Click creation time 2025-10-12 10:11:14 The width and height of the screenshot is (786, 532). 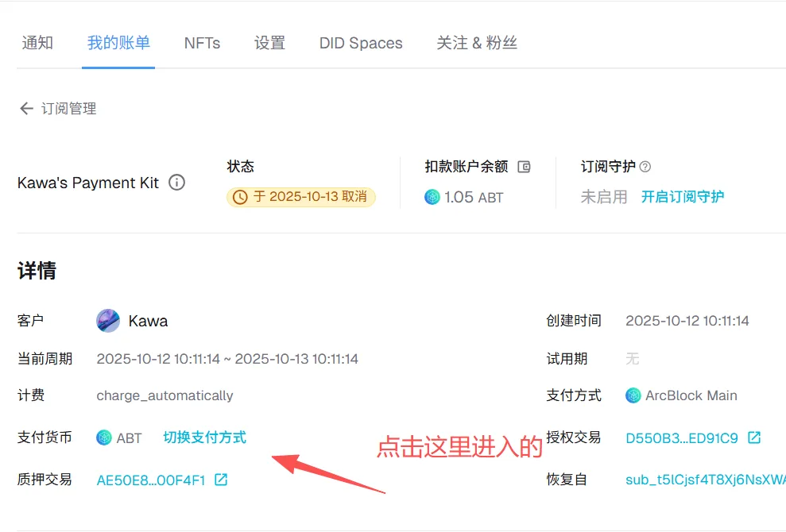[687, 321]
